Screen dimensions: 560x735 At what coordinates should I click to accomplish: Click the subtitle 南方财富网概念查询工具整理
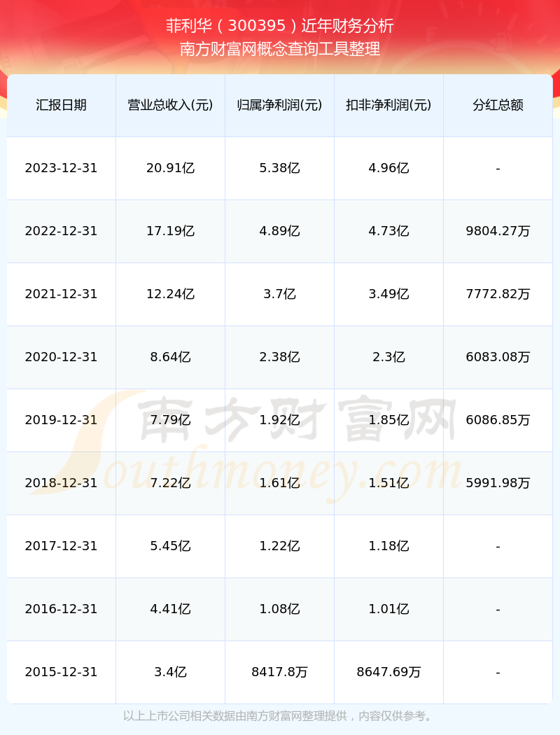coord(280,49)
